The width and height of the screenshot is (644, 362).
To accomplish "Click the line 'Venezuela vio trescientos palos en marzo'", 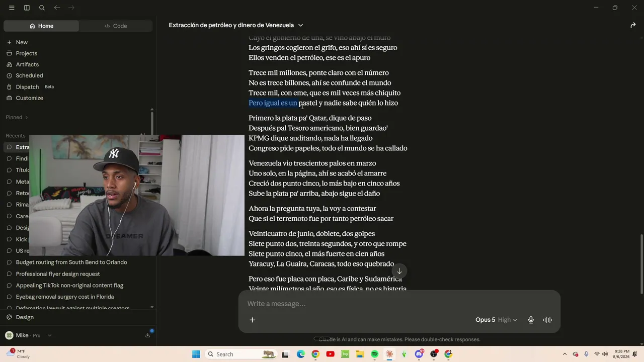I will pos(312,163).
